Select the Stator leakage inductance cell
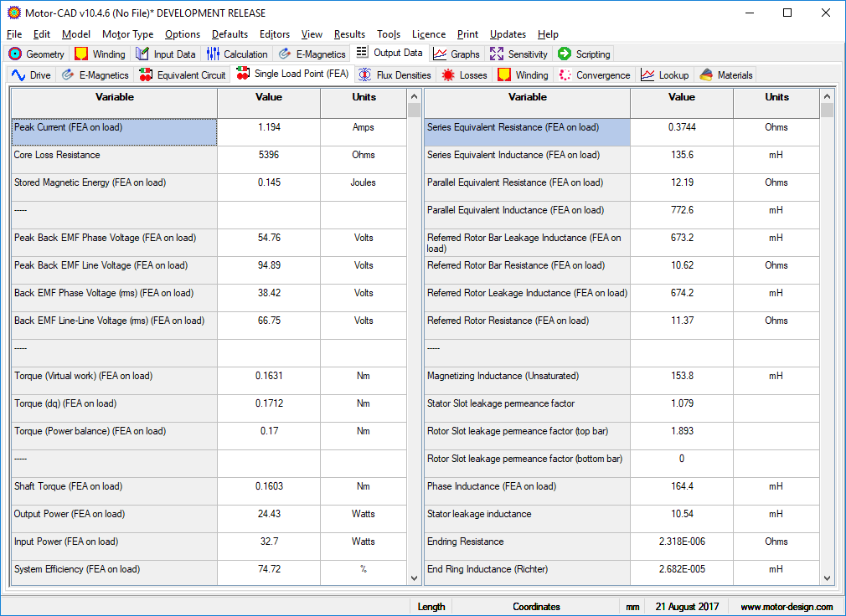The image size is (846, 616). [527, 518]
